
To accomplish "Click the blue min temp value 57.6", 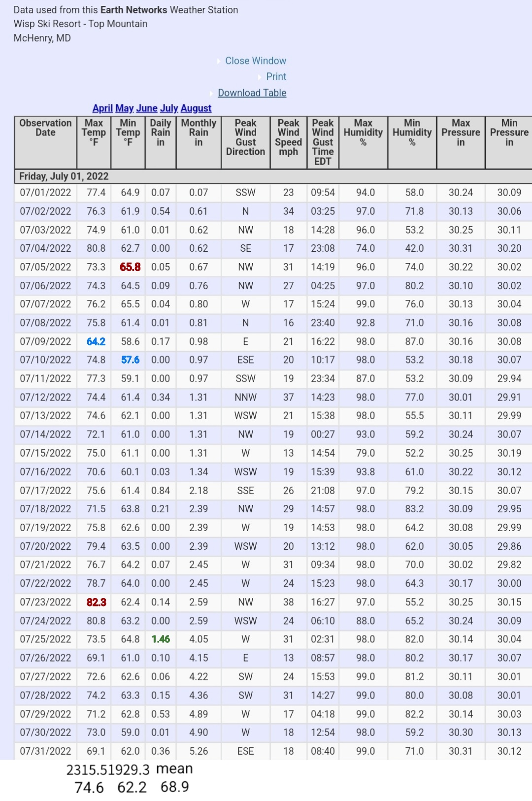I will (x=130, y=360).
